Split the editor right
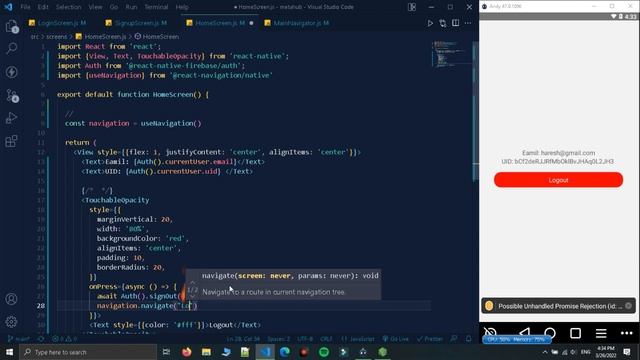Screen dimensions: 640x360 pyautogui.click(x=456, y=23)
